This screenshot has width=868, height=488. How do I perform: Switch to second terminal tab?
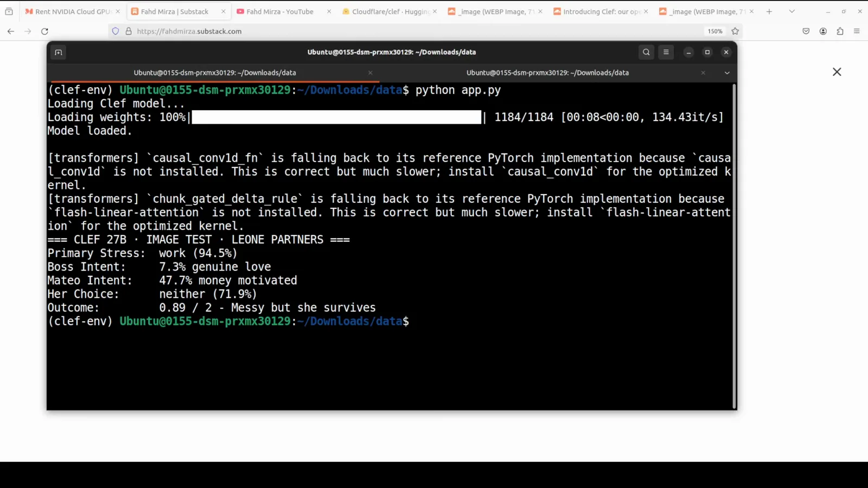547,73
